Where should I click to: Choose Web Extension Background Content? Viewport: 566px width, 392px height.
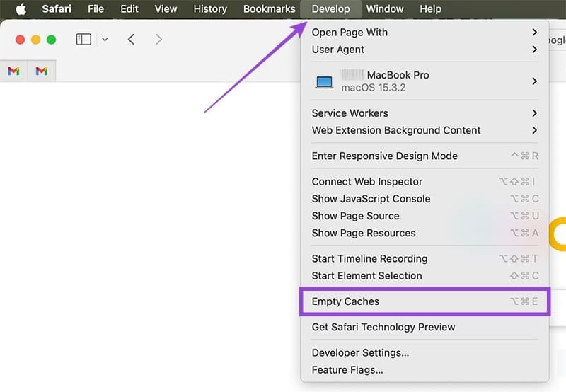[x=425, y=130]
